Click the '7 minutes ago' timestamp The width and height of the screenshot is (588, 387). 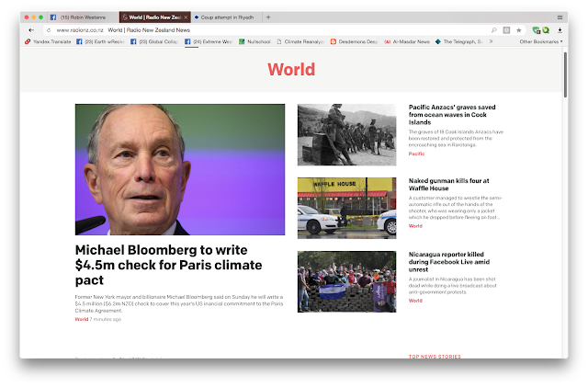point(106,319)
